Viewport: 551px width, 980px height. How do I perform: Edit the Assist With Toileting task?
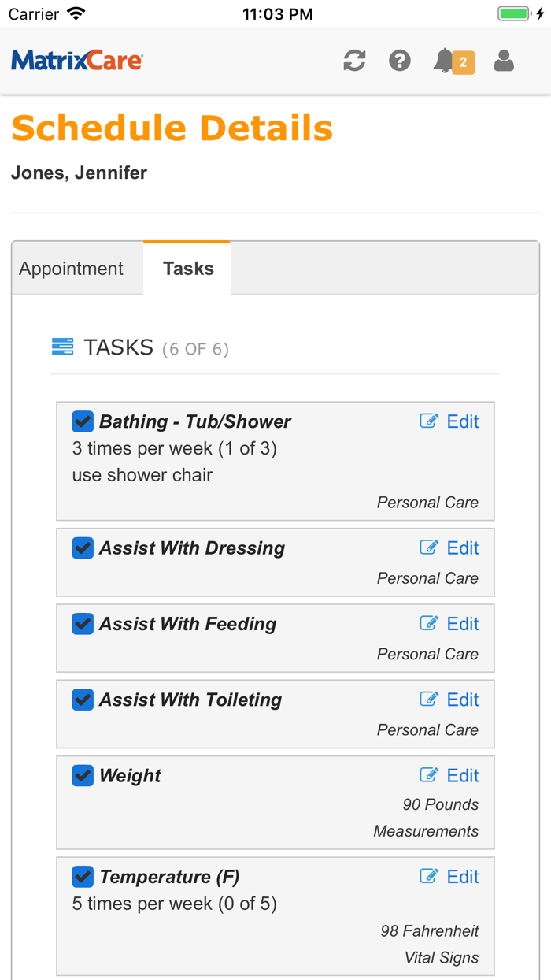(x=450, y=700)
